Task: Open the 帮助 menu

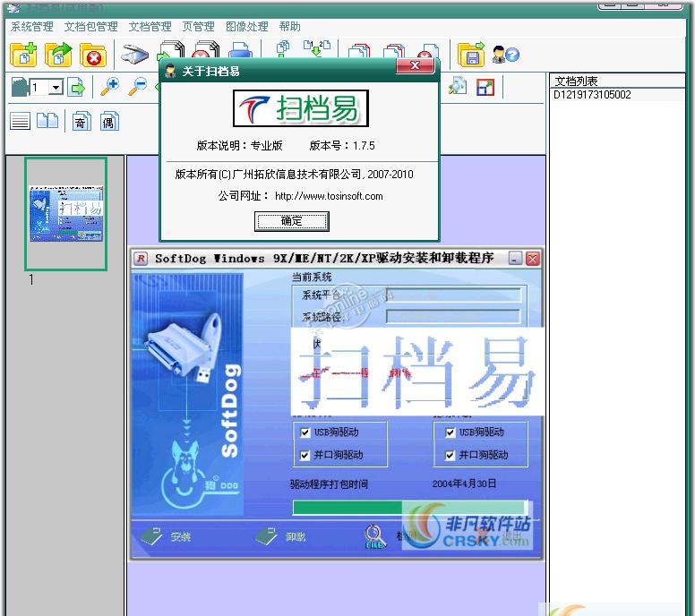Action: coord(290,27)
